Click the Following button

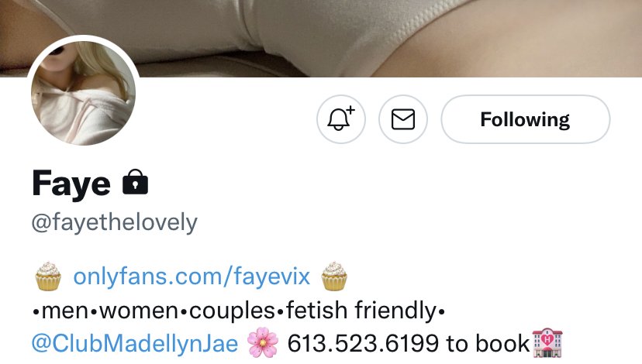point(526,119)
